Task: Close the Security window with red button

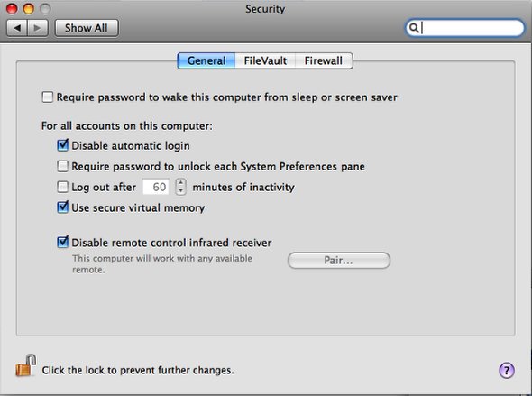Action: 12,8
